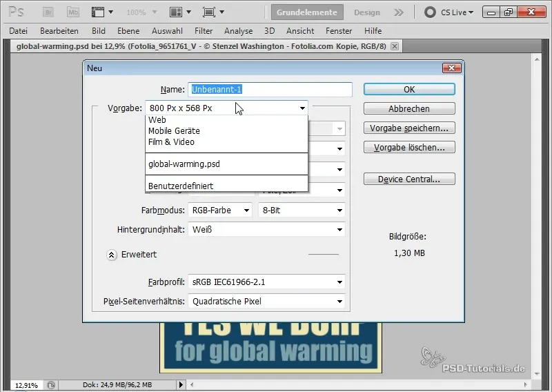Open the Filter menu

pyautogui.click(x=204, y=31)
